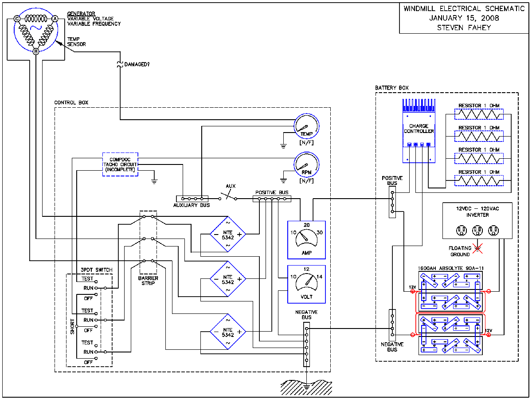Select the barrier strip terminal block

tap(148, 242)
